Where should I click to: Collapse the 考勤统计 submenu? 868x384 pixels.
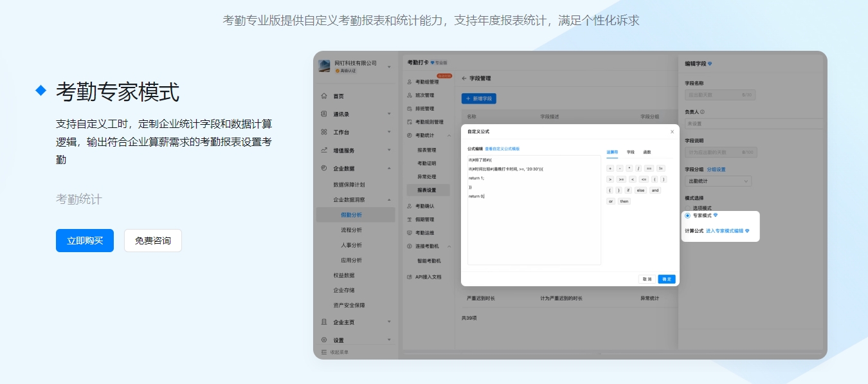point(449,136)
